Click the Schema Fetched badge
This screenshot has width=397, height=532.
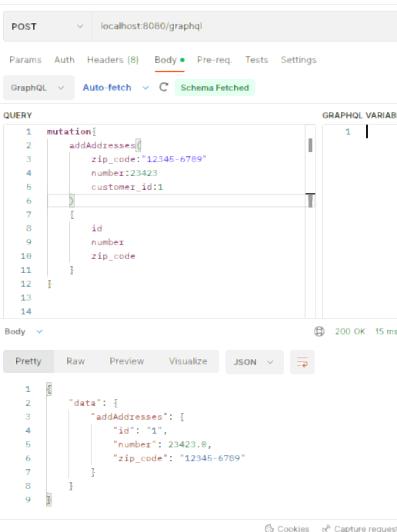215,88
